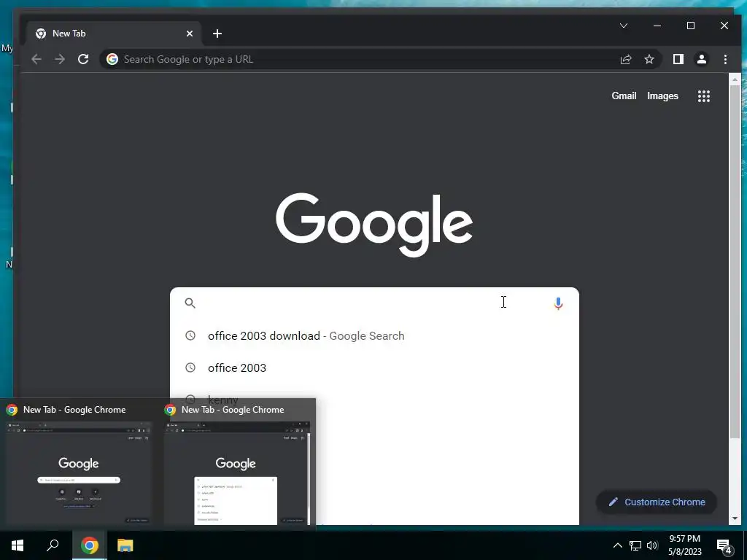Open the network status tray icon
747x560 pixels.
[x=635, y=545]
